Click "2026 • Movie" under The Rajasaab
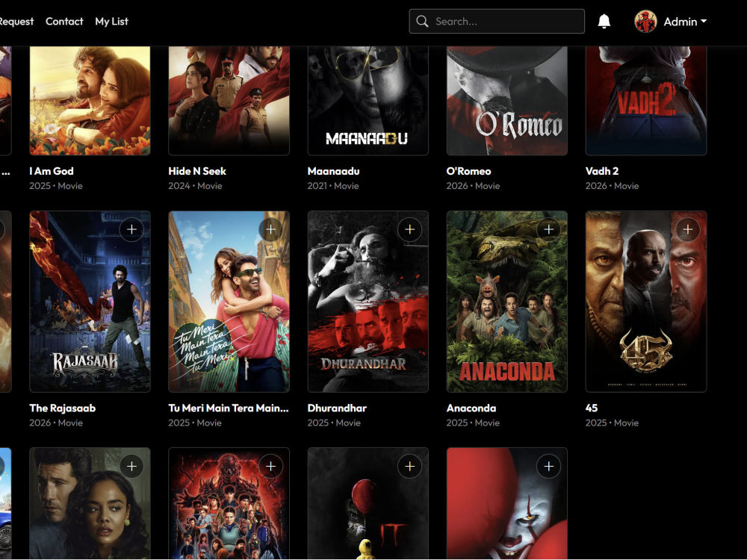 coord(56,423)
